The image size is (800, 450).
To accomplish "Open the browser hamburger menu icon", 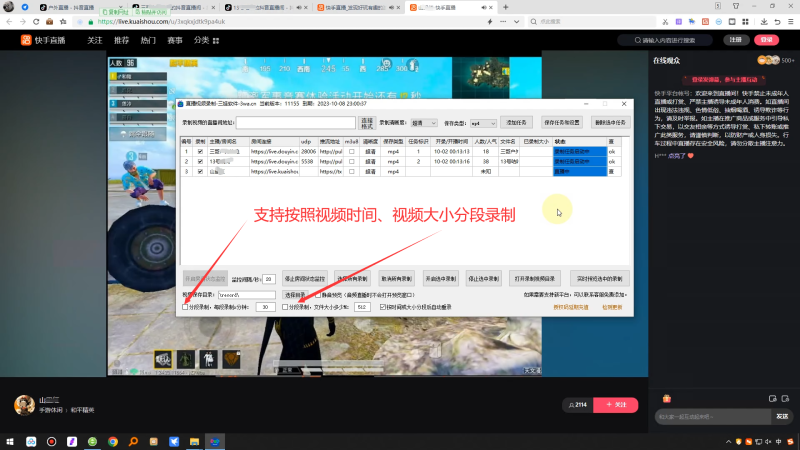I will 790,22.
